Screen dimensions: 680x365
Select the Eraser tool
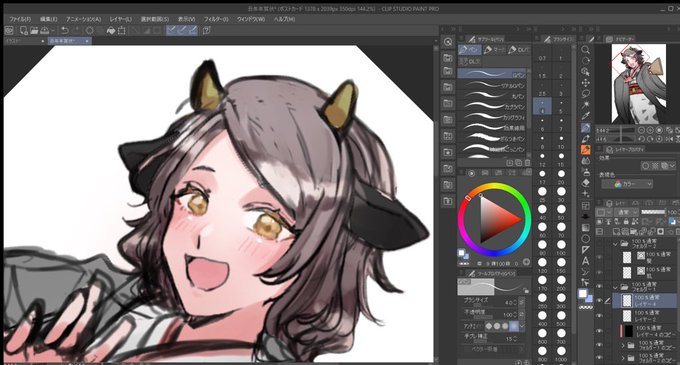pyautogui.click(x=585, y=183)
